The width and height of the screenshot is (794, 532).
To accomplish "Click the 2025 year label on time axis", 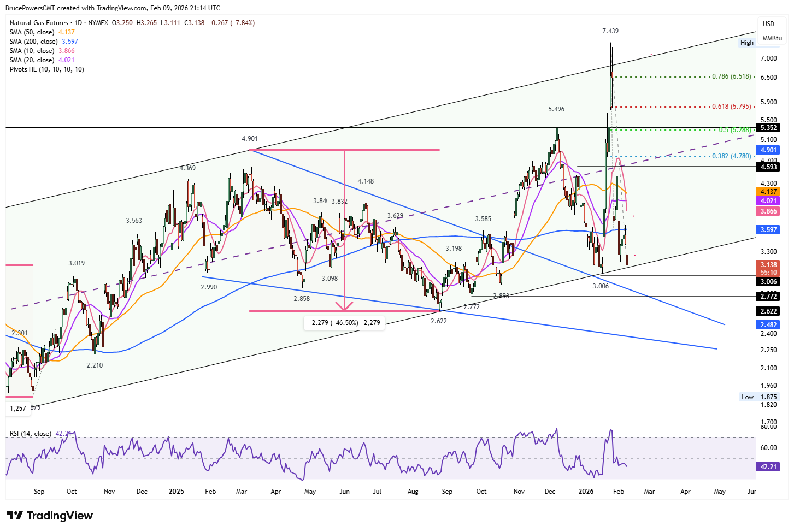I will (x=176, y=492).
